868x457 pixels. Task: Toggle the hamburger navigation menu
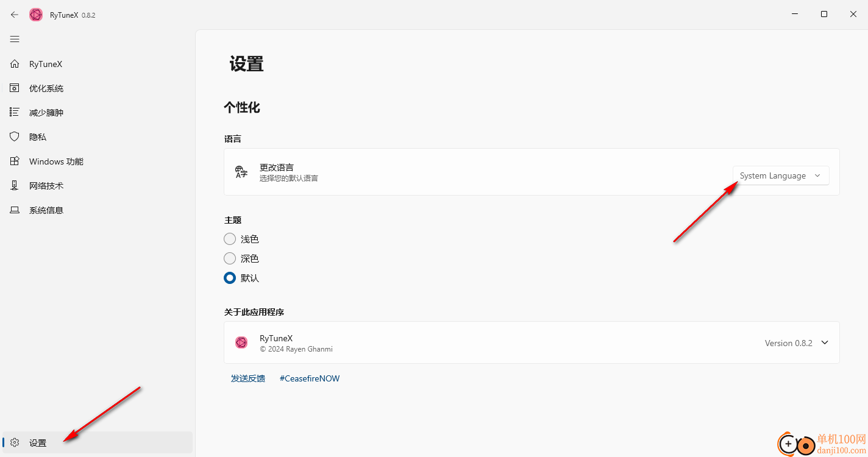15,39
